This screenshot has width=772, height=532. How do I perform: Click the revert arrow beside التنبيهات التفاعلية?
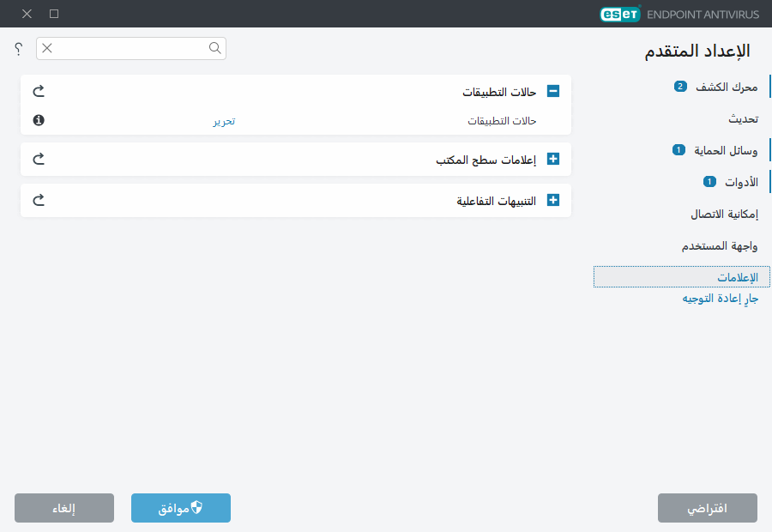(x=38, y=200)
